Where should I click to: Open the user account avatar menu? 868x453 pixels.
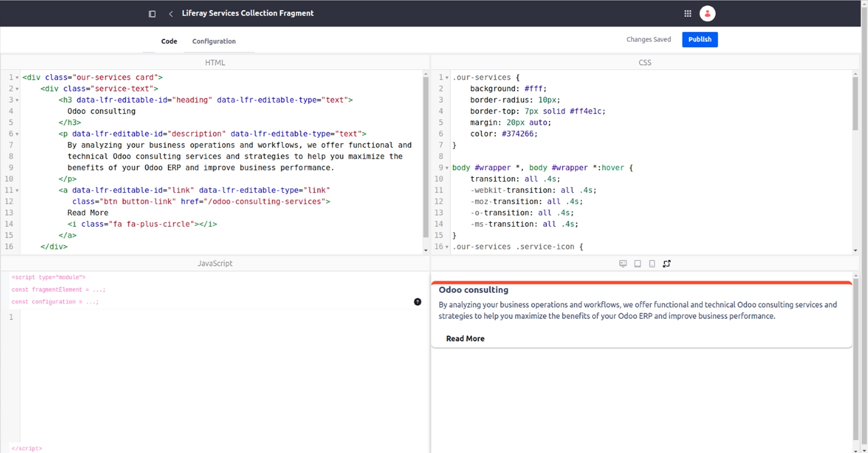pyautogui.click(x=707, y=14)
